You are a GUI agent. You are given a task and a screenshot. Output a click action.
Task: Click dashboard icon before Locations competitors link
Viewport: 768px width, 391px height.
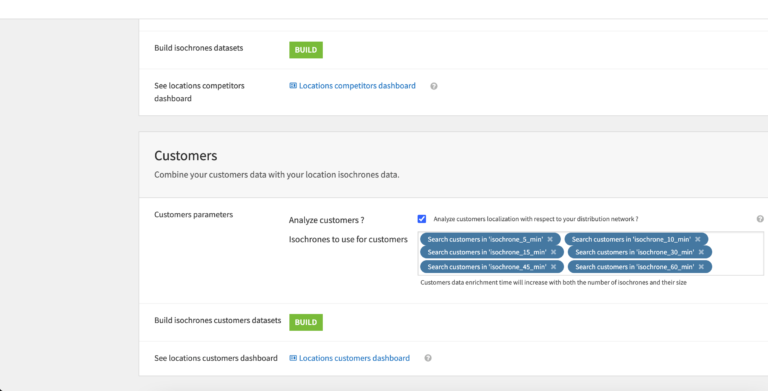tap(293, 86)
